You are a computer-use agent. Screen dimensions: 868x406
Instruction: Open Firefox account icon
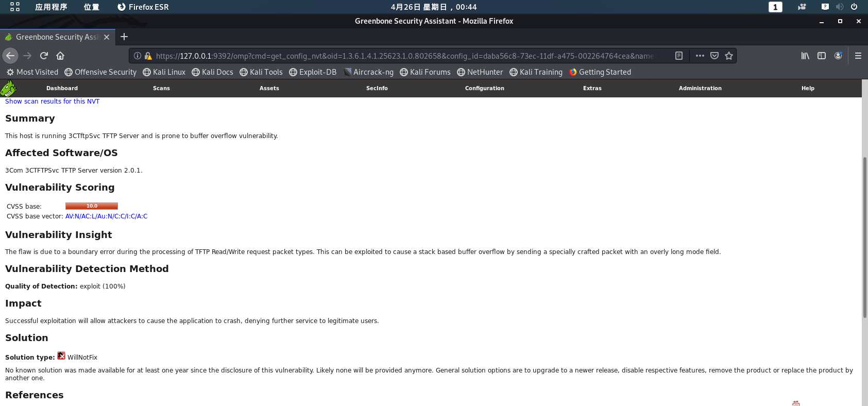click(838, 56)
